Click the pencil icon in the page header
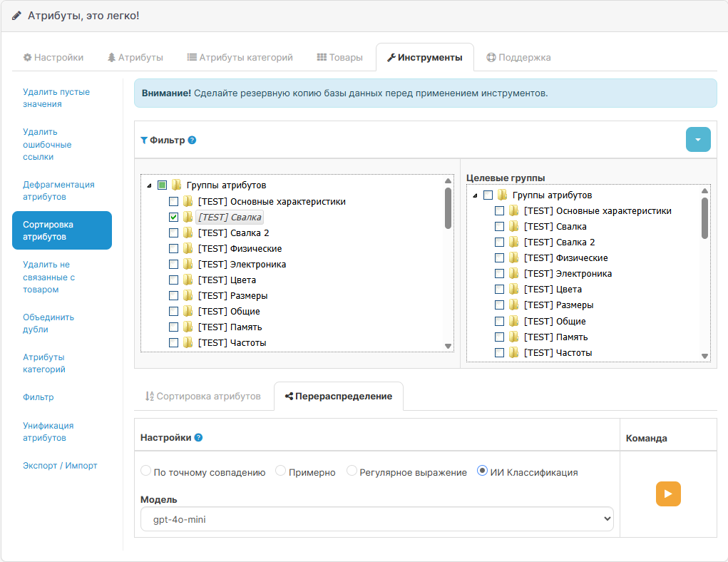728x562 pixels. point(16,16)
